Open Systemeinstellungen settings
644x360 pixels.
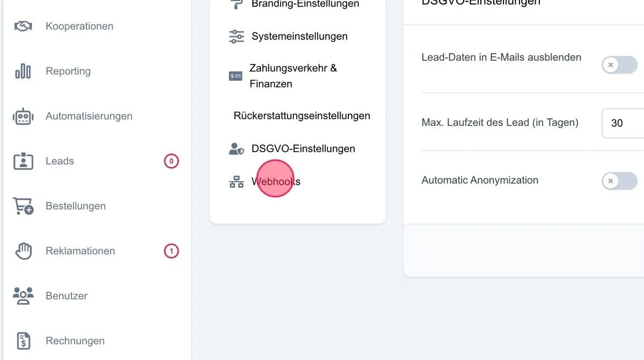[299, 37]
